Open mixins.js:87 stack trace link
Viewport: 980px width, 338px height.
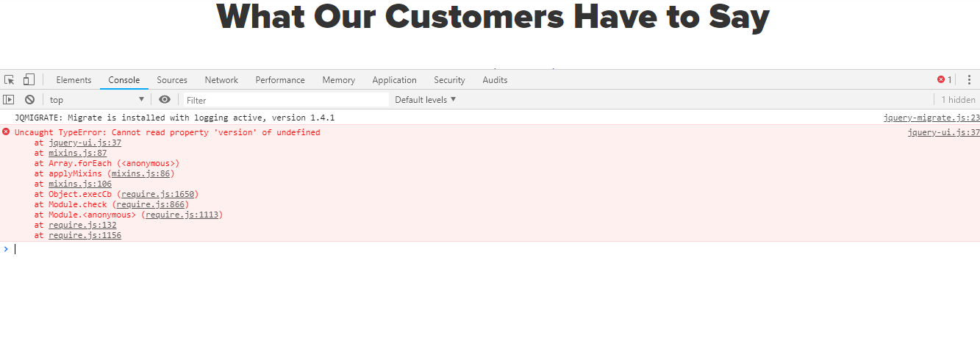78,153
